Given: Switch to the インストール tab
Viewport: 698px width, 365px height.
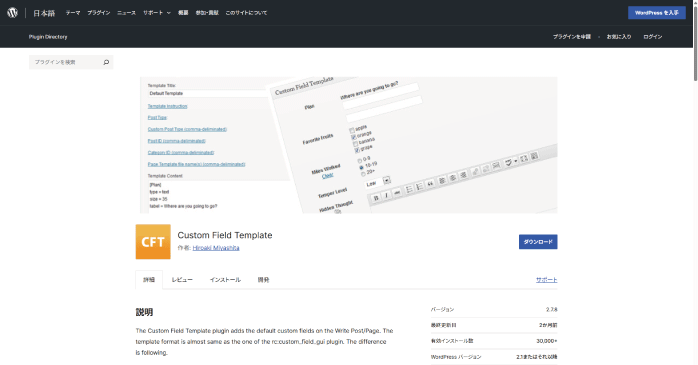Looking at the screenshot, I should 225,280.
